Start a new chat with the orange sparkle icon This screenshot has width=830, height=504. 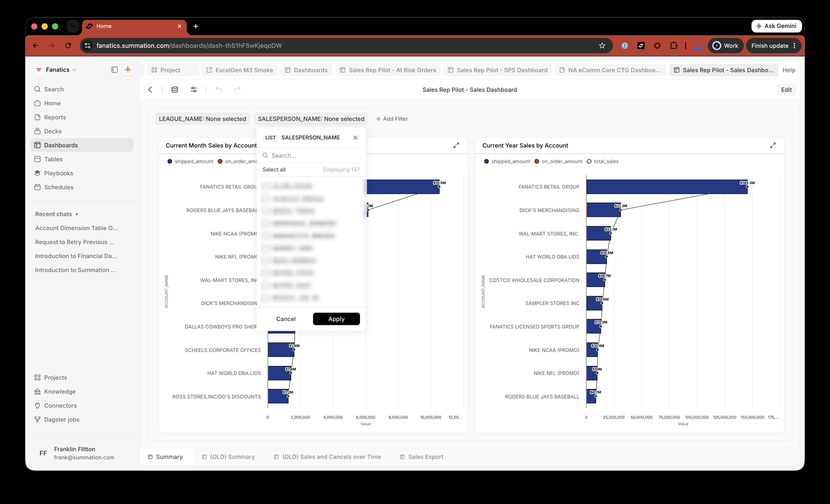128,70
